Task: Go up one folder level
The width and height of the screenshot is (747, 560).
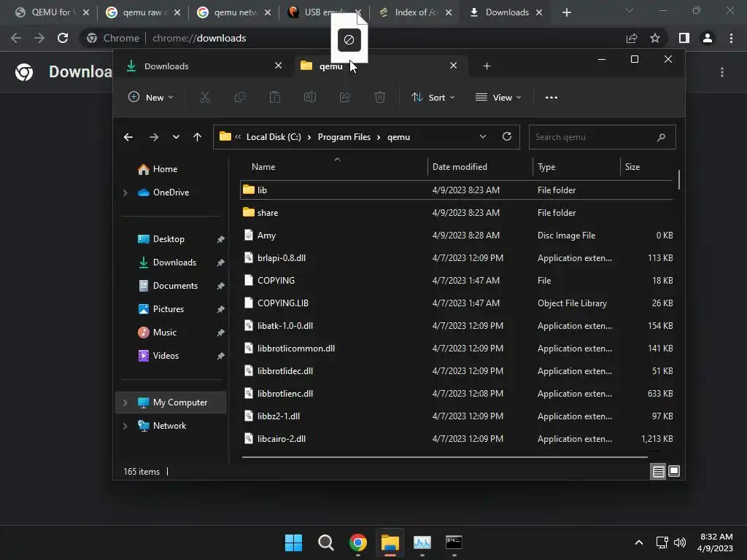Action: pyautogui.click(x=197, y=137)
